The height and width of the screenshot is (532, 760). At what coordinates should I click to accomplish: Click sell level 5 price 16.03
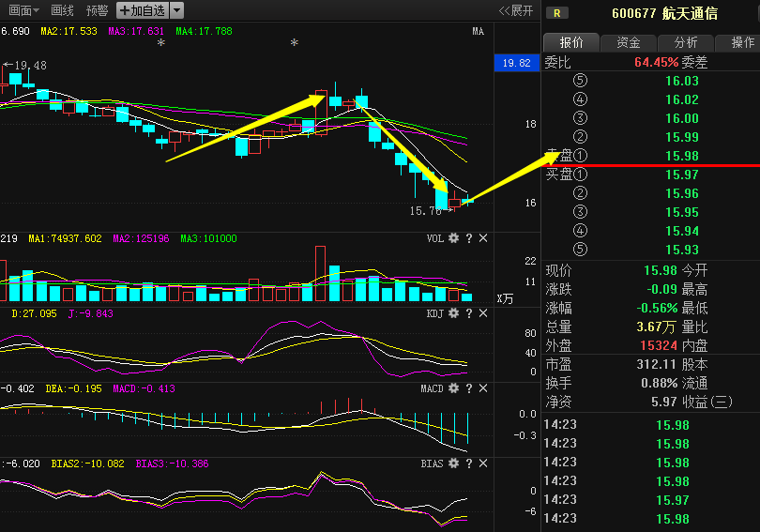(x=682, y=81)
